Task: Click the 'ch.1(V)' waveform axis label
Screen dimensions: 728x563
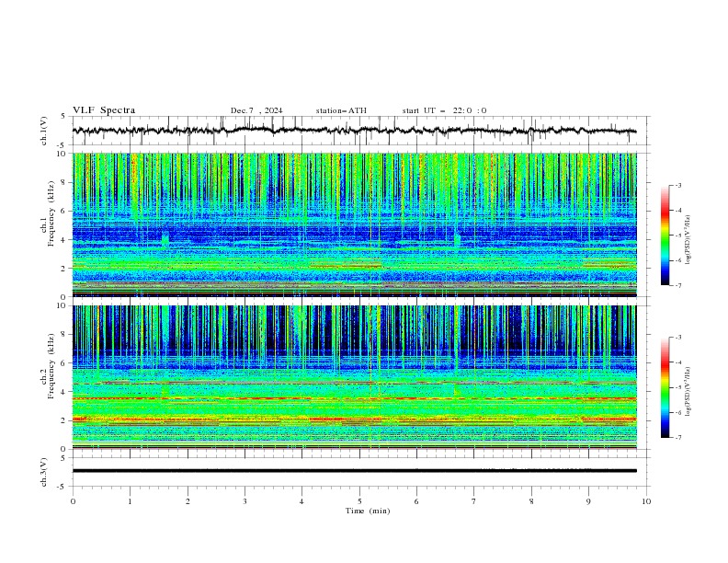Action: 44,131
